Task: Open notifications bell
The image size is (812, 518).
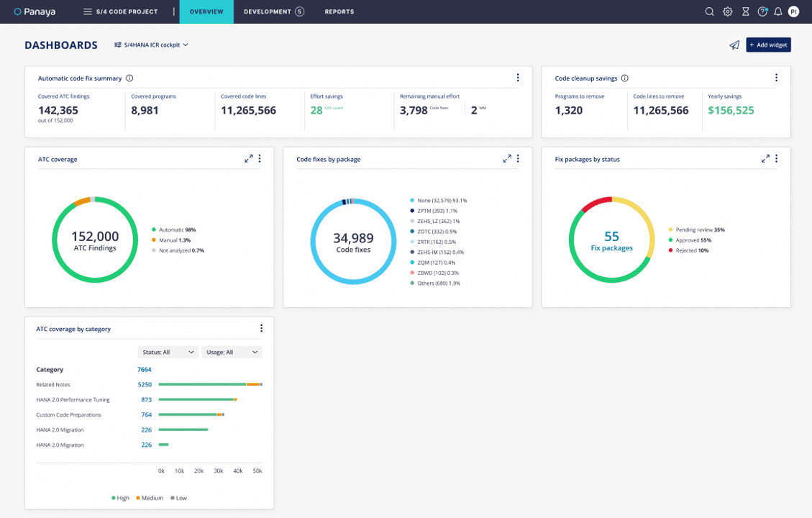Action: click(x=777, y=12)
